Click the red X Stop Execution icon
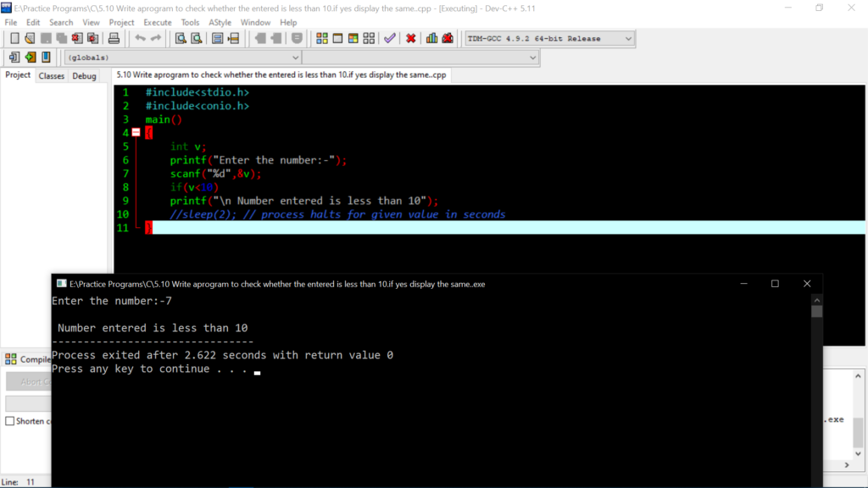The image size is (868, 488). [x=411, y=38]
